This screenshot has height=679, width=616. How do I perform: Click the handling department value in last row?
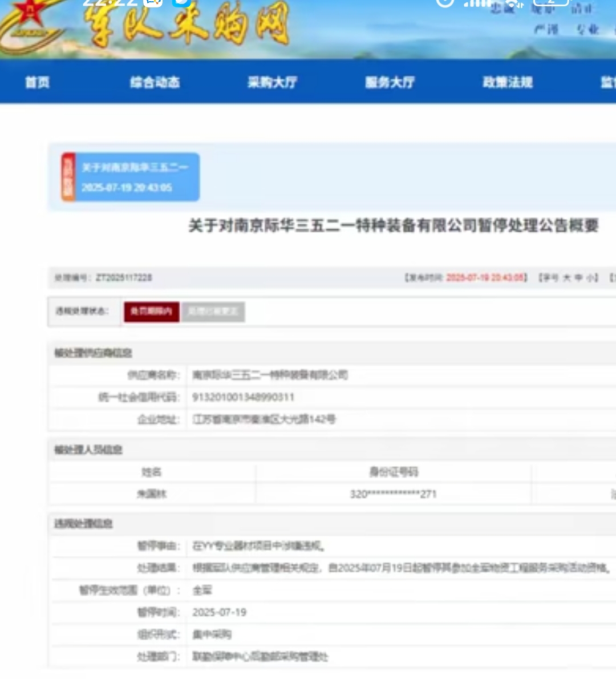(260, 657)
